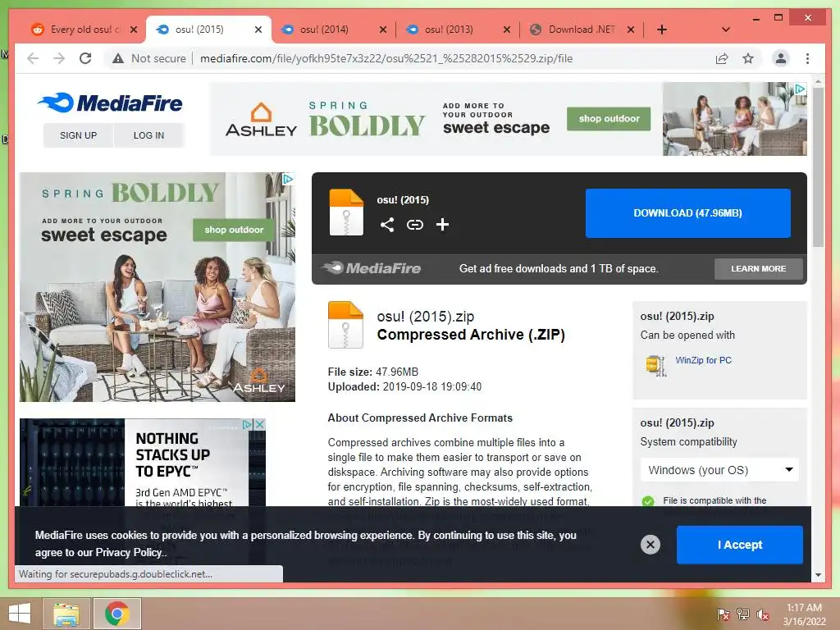Open the Privacy Policy link in cookie banner
840x630 pixels.
tap(129, 553)
